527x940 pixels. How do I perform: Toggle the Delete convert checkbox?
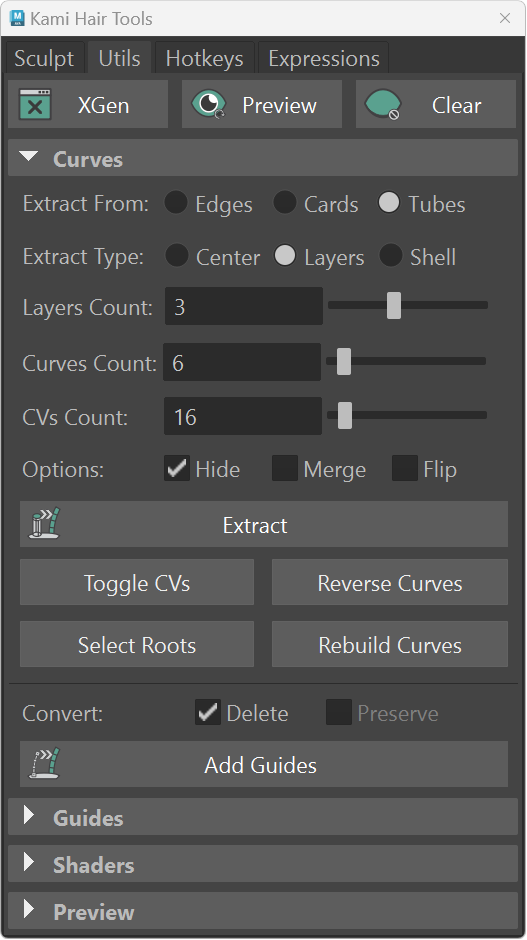pyautogui.click(x=207, y=712)
